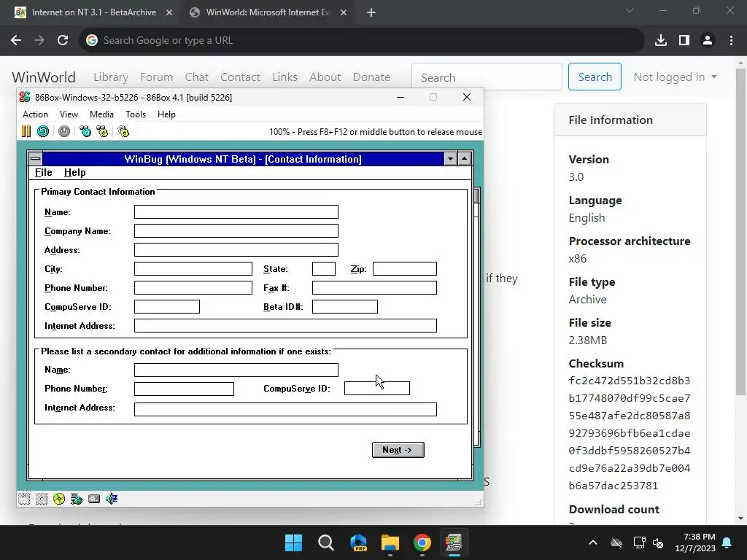Click the City input field
Screen dimensions: 747x560
point(193,268)
